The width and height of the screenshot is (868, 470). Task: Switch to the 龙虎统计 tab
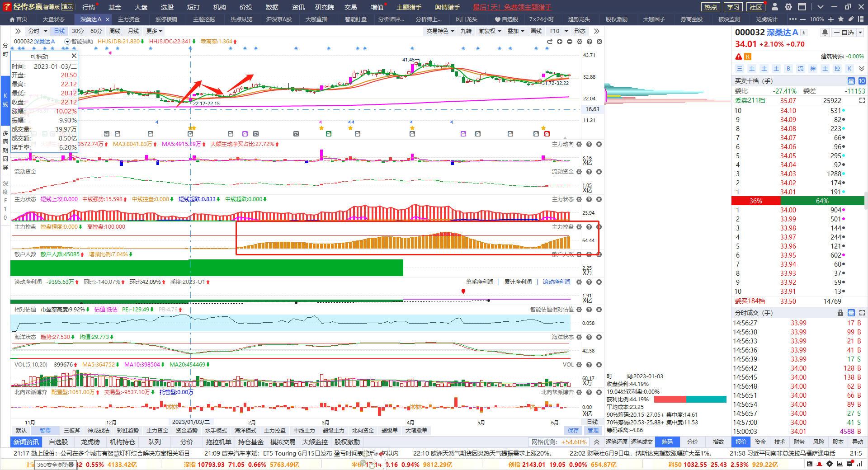click(x=766, y=19)
